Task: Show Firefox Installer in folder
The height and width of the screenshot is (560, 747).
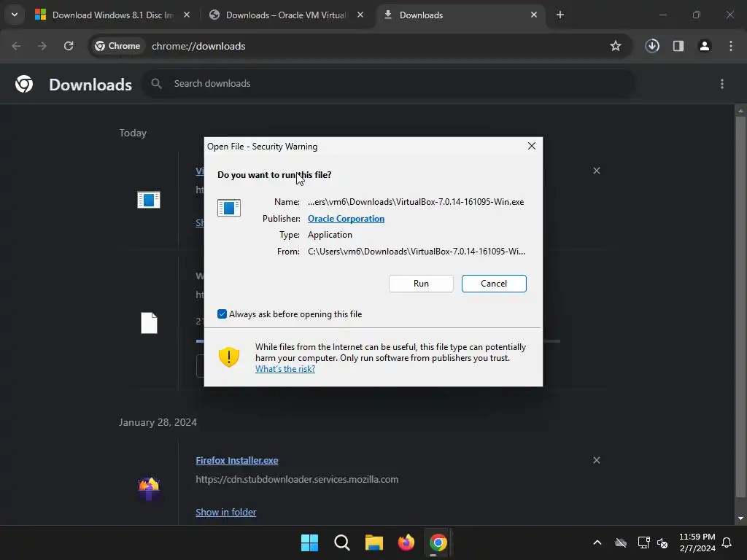Action: (226, 513)
